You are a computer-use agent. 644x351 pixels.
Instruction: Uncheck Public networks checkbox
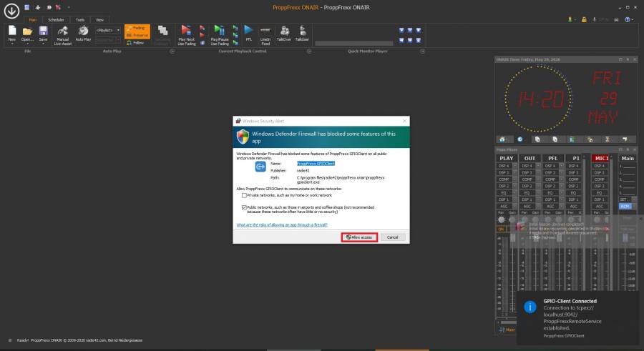[x=243, y=206]
